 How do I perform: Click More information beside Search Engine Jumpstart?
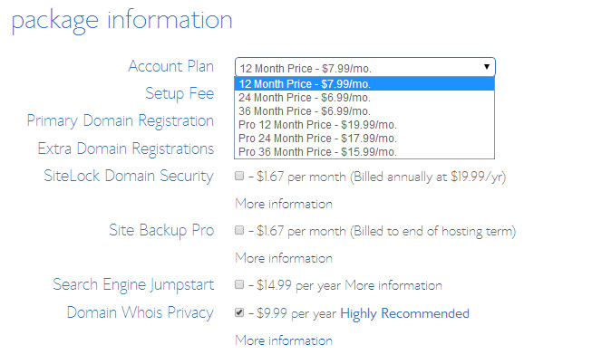[x=393, y=285]
